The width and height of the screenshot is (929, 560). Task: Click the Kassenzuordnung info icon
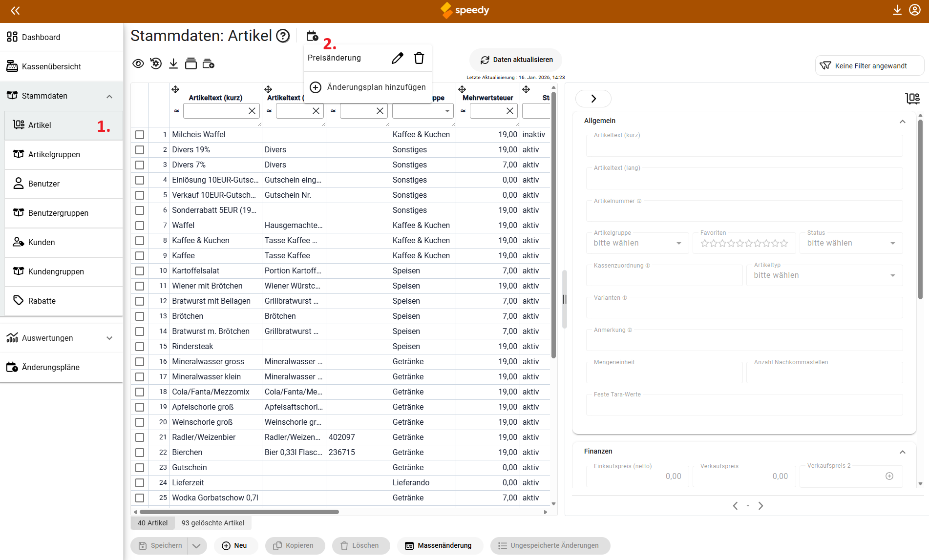click(x=648, y=266)
